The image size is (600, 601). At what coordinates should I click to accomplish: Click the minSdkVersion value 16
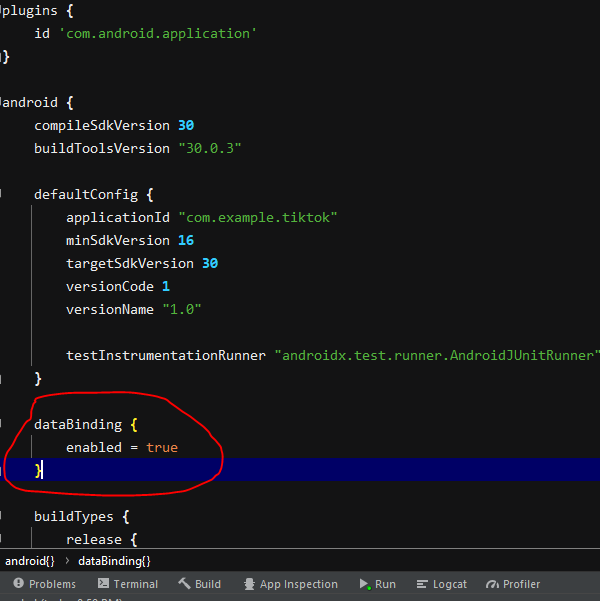click(186, 240)
